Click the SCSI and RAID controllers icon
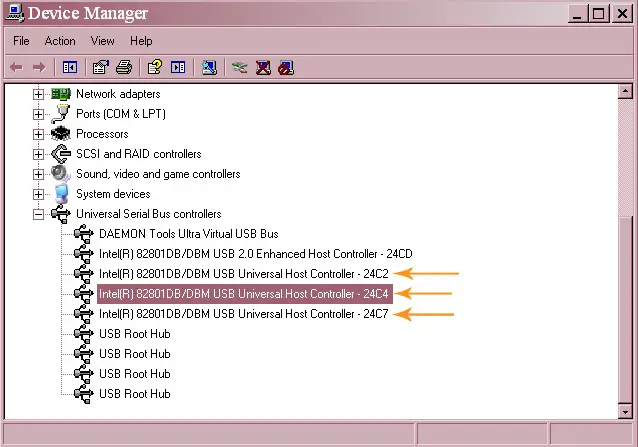Image resolution: width=638 pixels, height=447 pixels. [x=61, y=154]
